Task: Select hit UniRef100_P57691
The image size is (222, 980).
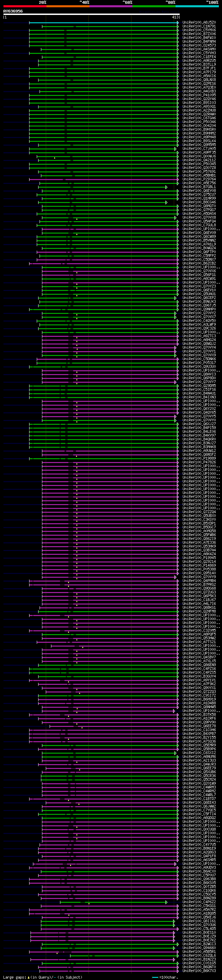Action: point(199,172)
